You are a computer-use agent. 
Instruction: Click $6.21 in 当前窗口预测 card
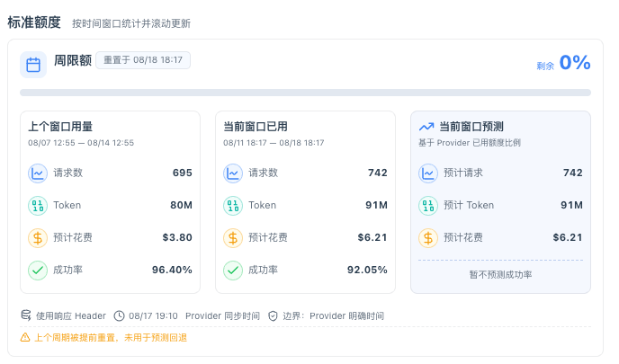click(568, 237)
